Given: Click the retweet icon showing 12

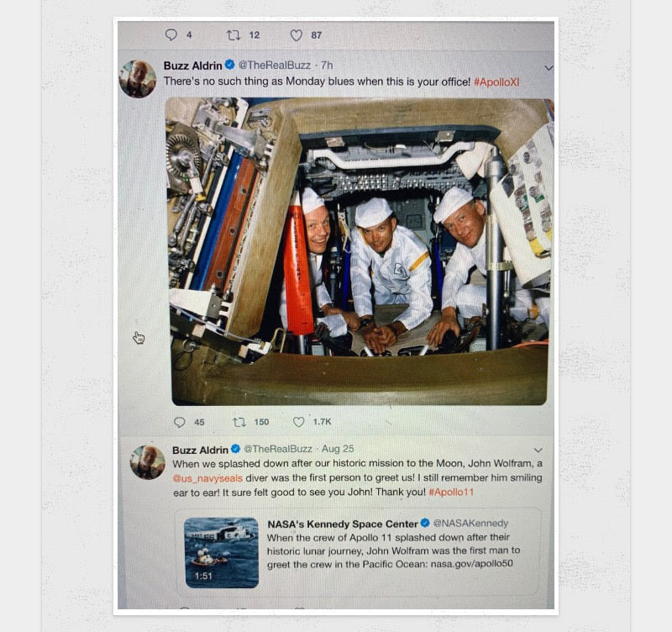Looking at the screenshot, I should (234, 34).
